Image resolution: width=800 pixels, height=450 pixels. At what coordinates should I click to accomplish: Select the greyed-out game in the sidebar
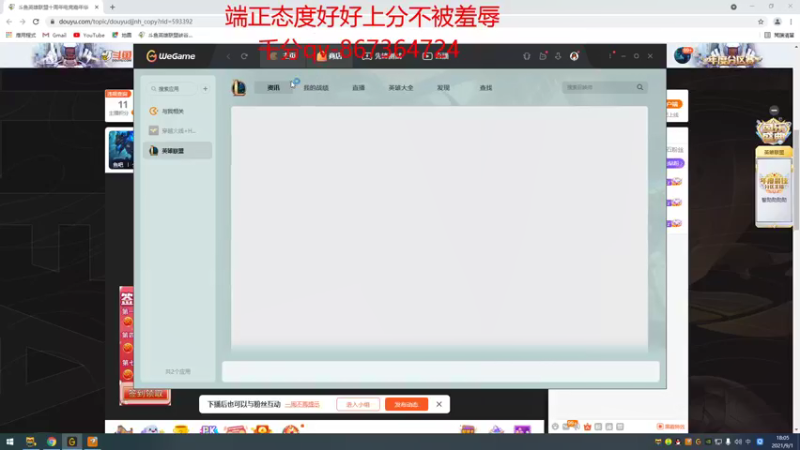tap(178, 131)
